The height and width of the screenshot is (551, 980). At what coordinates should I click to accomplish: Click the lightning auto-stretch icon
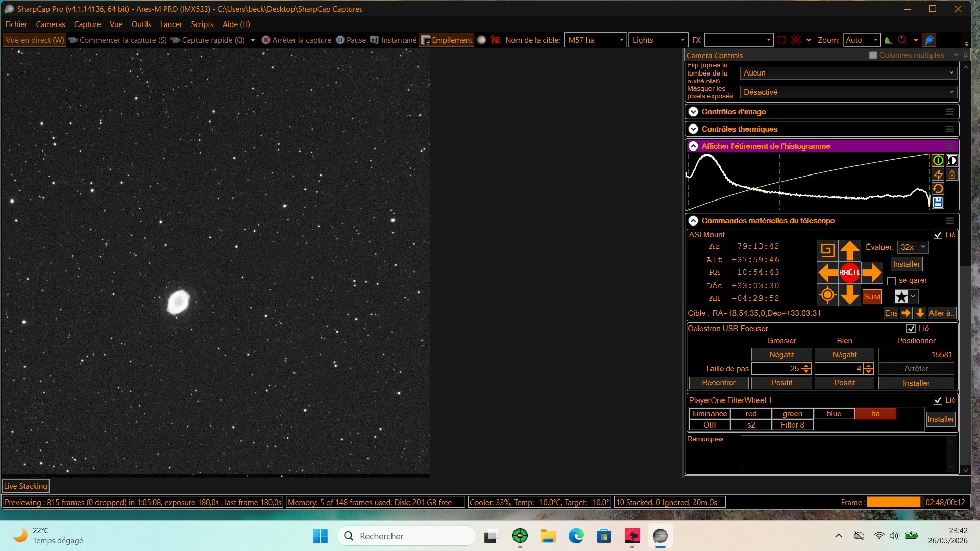click(938, 174)
